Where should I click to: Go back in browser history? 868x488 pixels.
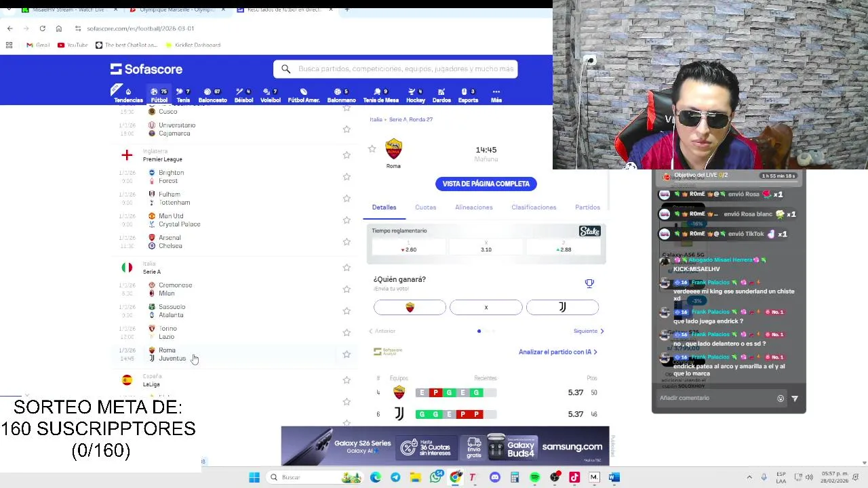pos(9,28)
